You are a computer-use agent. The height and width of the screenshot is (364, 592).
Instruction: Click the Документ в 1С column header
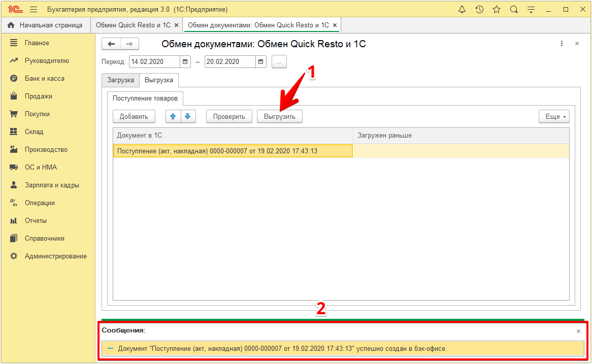(x=233, y=136)
